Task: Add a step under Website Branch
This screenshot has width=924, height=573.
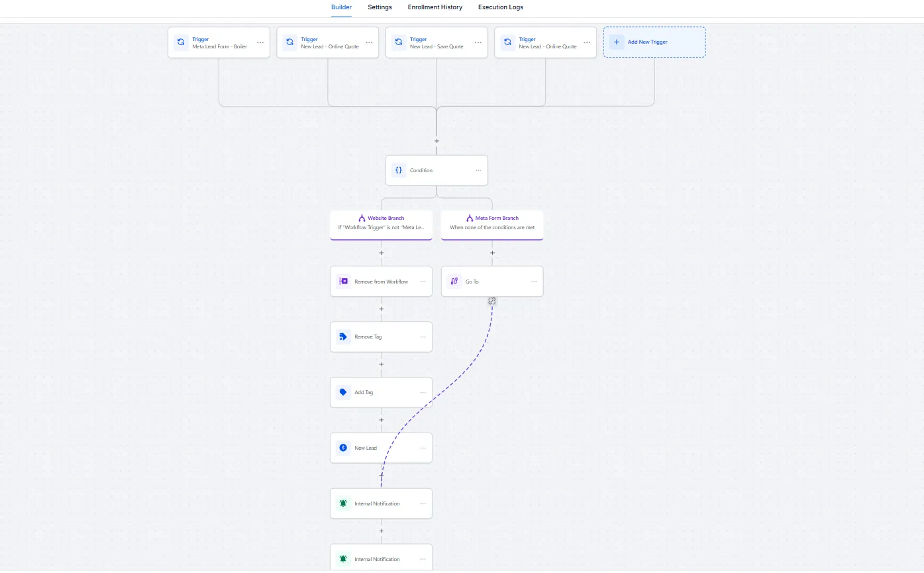Action: 382,252
